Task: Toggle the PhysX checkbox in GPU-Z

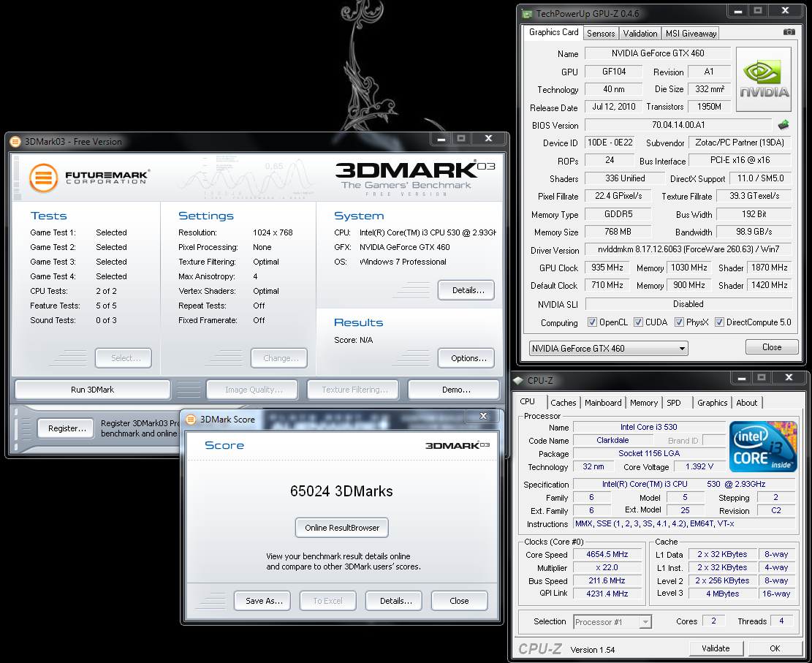Action: pos(679,322)
